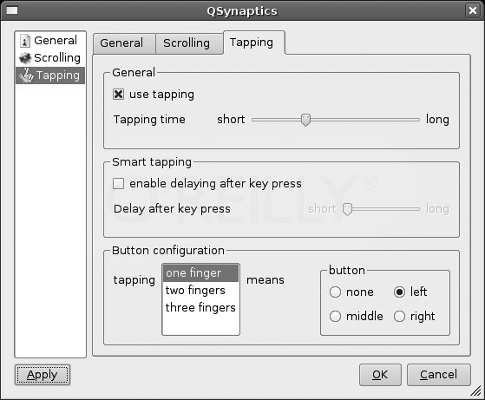Select the left button radio option
This screenshot has width=485, height=400.
(x=399, y=292)
